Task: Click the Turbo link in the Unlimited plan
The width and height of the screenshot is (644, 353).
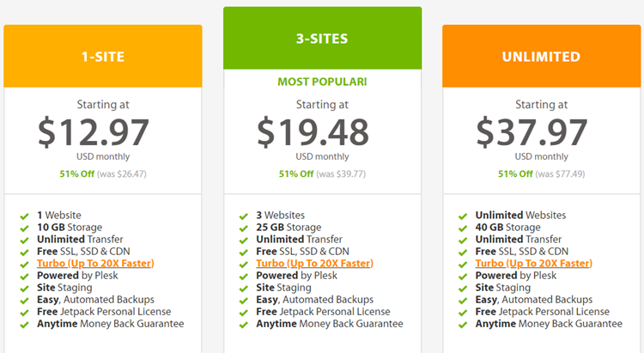Action: point(534,263)
